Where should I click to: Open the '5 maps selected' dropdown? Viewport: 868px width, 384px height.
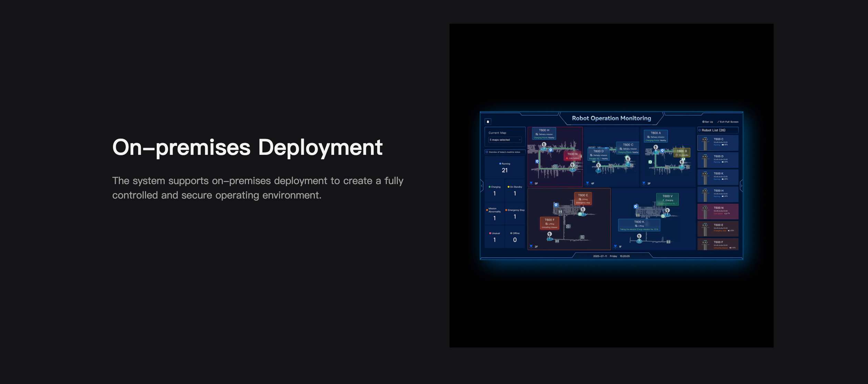tap(505, 140)
